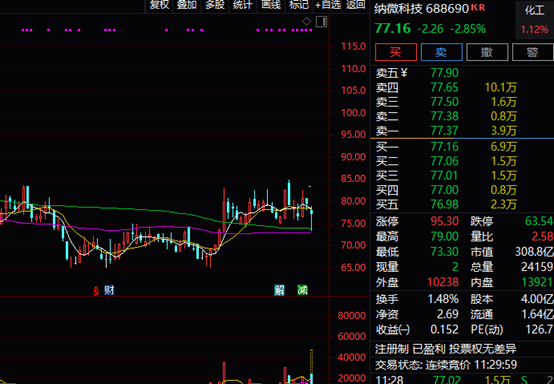
Task: Open the 复权 adjustment menu
Action: click(159, 5)
